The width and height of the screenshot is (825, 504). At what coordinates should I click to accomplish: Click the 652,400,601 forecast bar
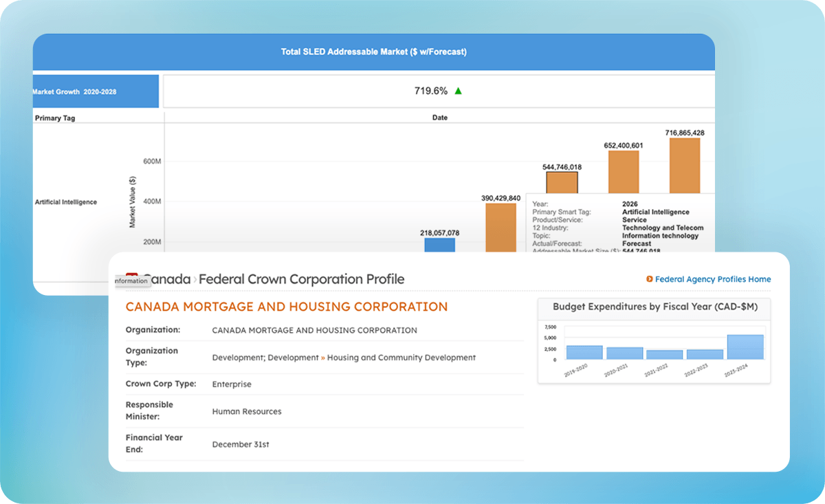coord(624,172)
